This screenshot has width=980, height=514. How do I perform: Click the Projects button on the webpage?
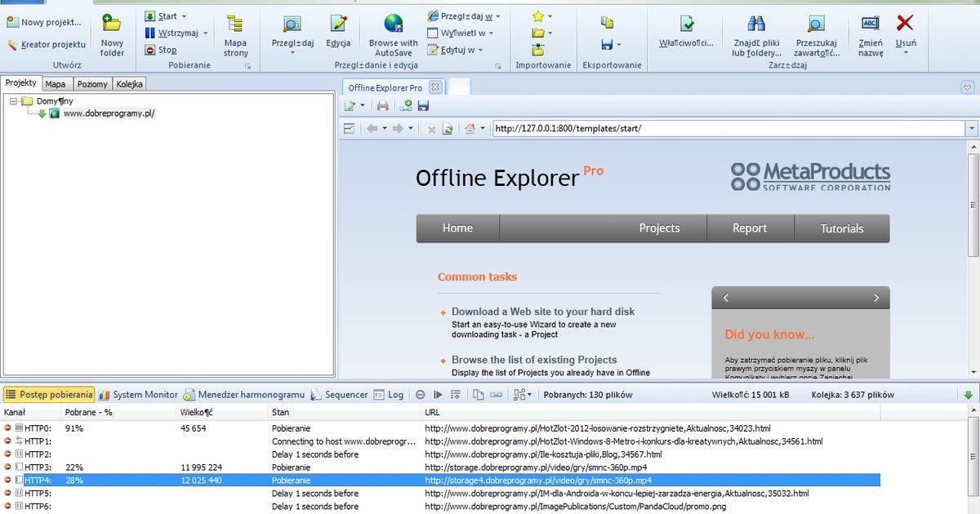tap(660, 228)
